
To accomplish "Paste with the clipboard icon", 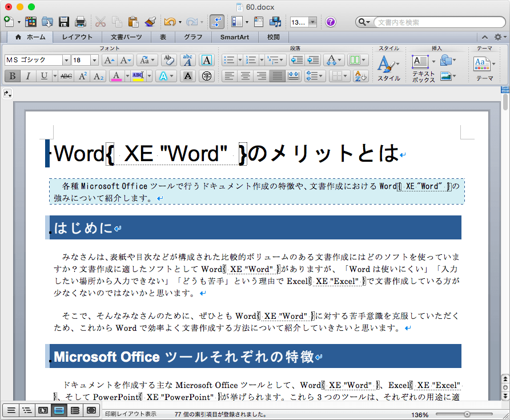I will click(134, 22).
